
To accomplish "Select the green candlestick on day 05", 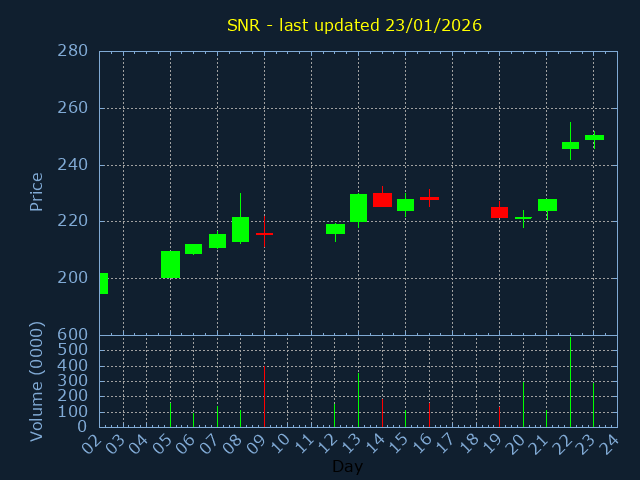I will point(170,264).
